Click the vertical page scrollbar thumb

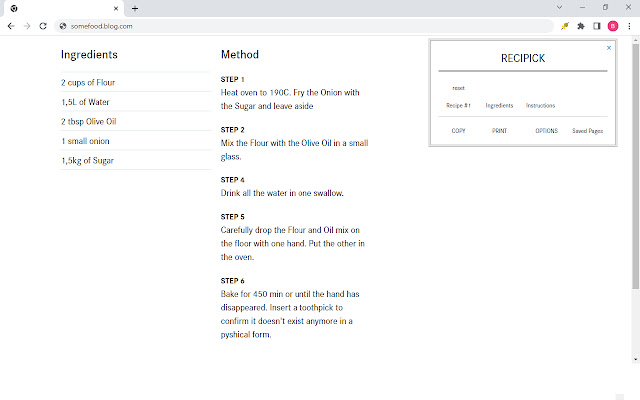(636, 167)
